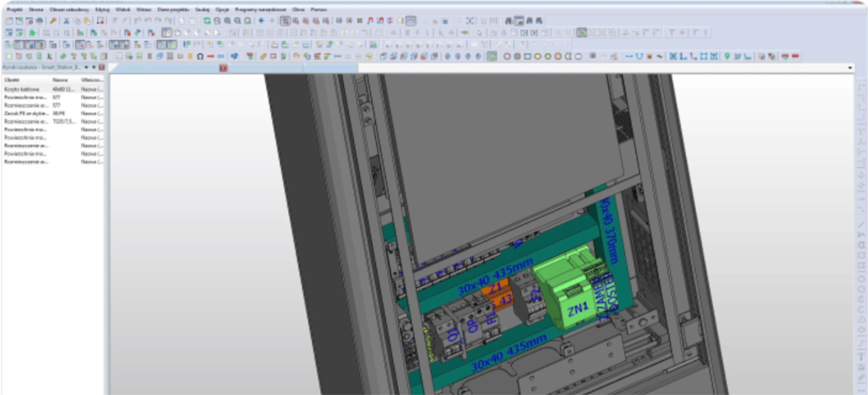This screenshot has width=868, height=395.
Task: Open search results panel dropdown arrow
Action: [x=86, y=67]
